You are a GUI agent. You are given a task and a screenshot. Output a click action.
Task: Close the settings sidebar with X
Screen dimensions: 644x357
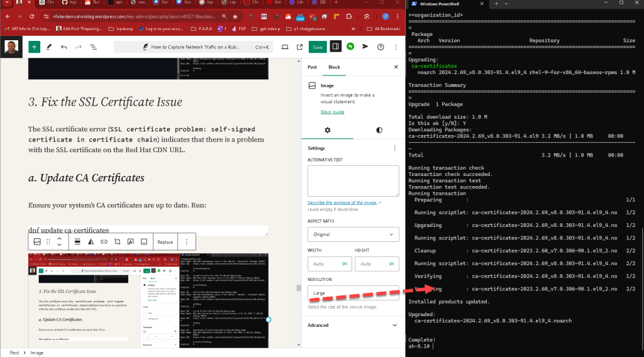coord(396,67)
